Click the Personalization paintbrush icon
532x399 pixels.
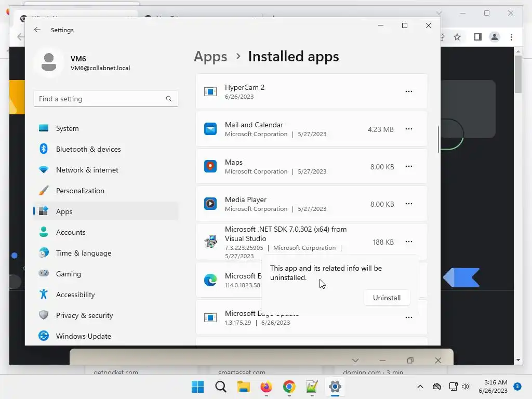pyautogui.click(x=44, y=190)
